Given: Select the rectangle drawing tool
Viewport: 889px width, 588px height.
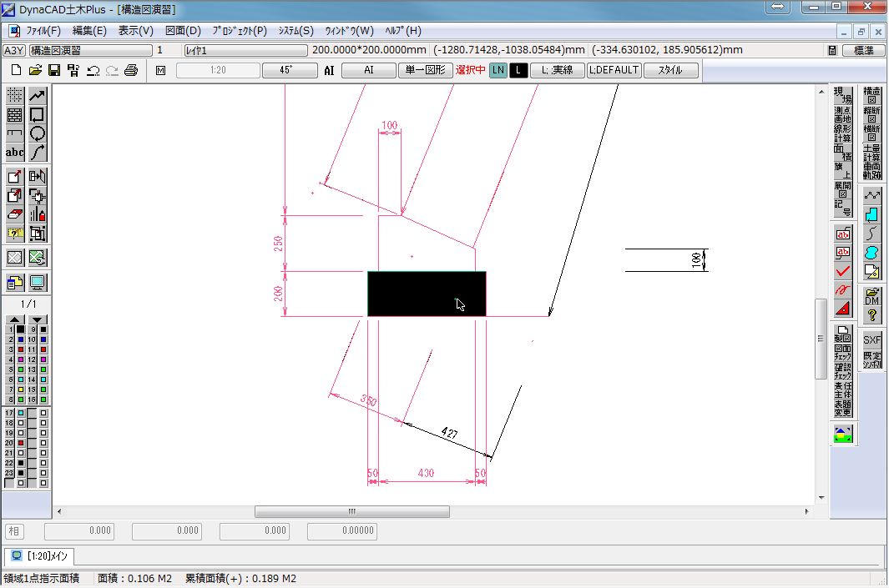Looking at the screenshot, I should point(38,115).
